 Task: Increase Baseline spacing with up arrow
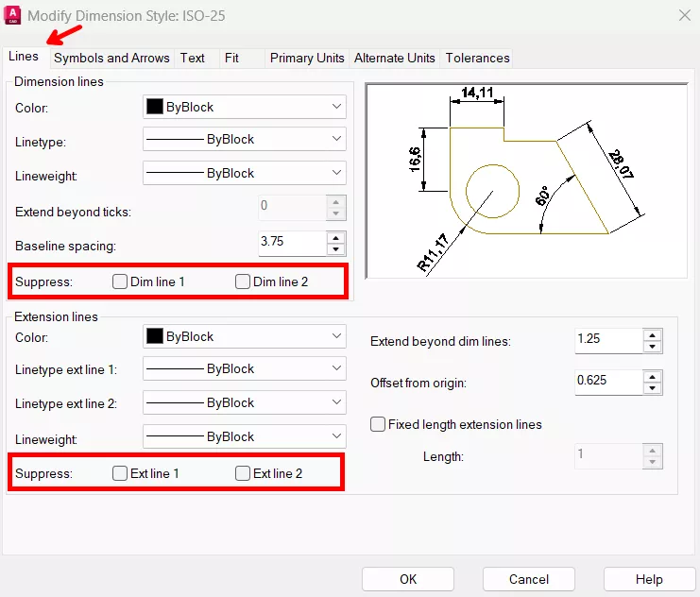(x=336, y=237)
